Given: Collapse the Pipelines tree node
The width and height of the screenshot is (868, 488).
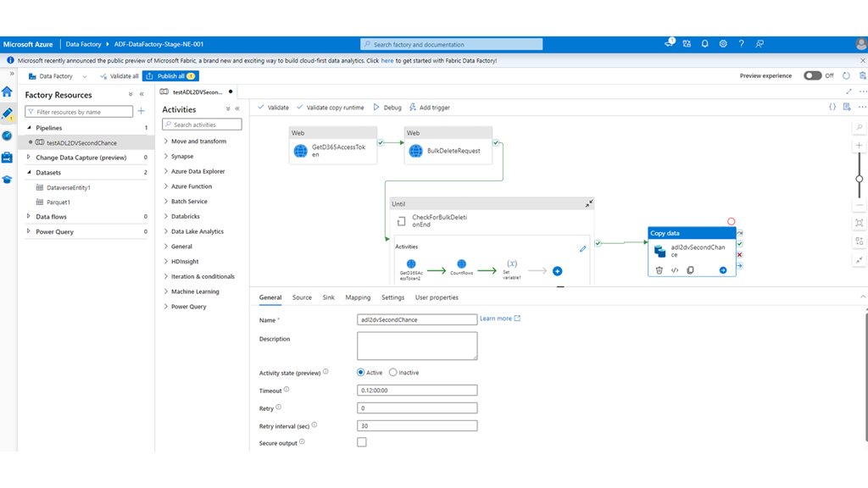Looking at the screenshot, I should tap(29, 128).
